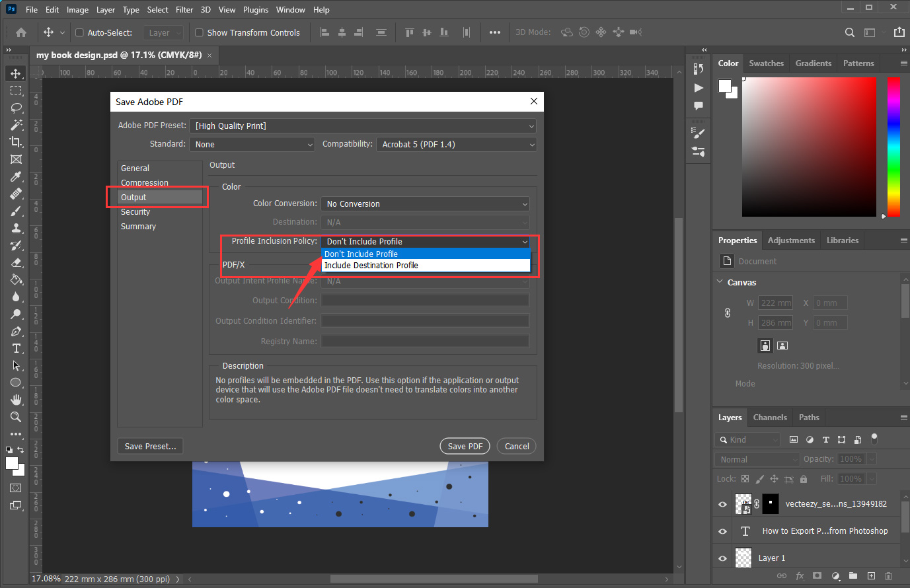Select the Move tool
910x588 pixels.
[16, 73]
